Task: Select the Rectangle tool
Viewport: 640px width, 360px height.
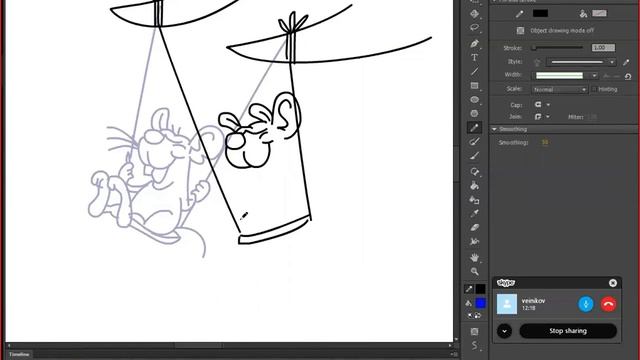Action: click(474, 86)
